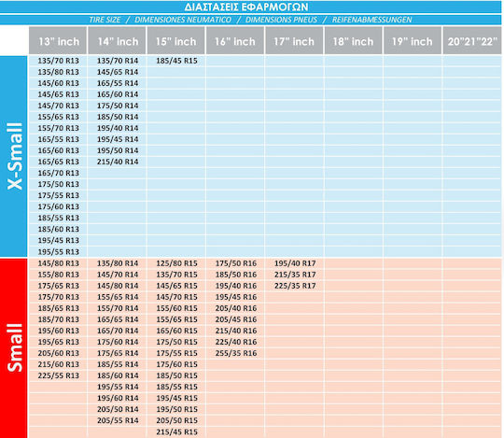Click the REIFENABMESSUNGEN subtitle text
This screenshot has height=438, width=504.
click(371, 20)
